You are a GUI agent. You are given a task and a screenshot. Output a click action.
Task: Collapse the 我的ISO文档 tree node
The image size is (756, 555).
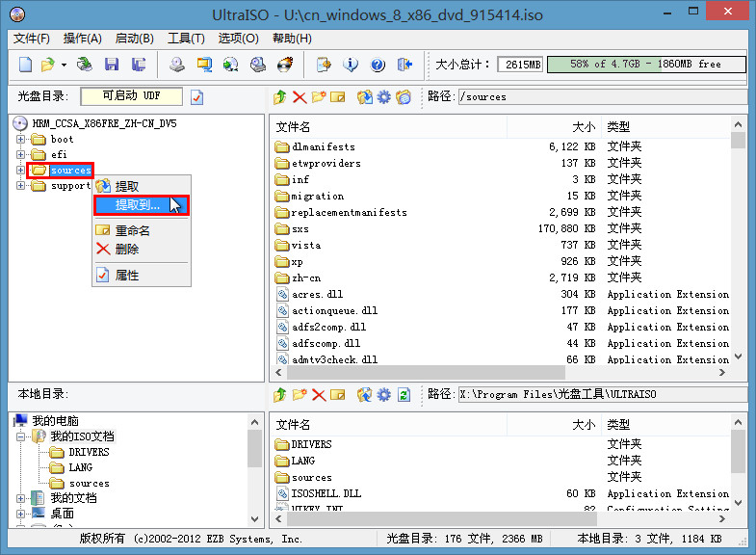[20, 436]
